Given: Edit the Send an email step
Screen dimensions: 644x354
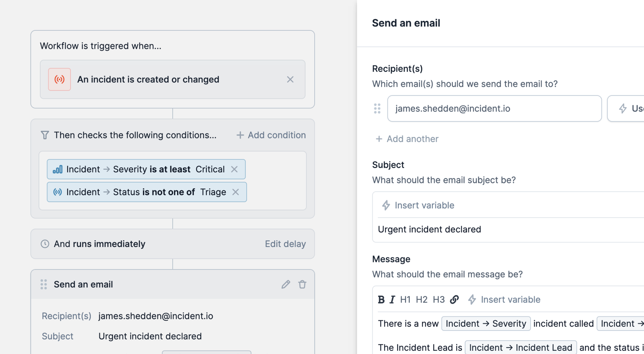Looking at the screenshot, I should pyautogui.click(x=286, y=284).
